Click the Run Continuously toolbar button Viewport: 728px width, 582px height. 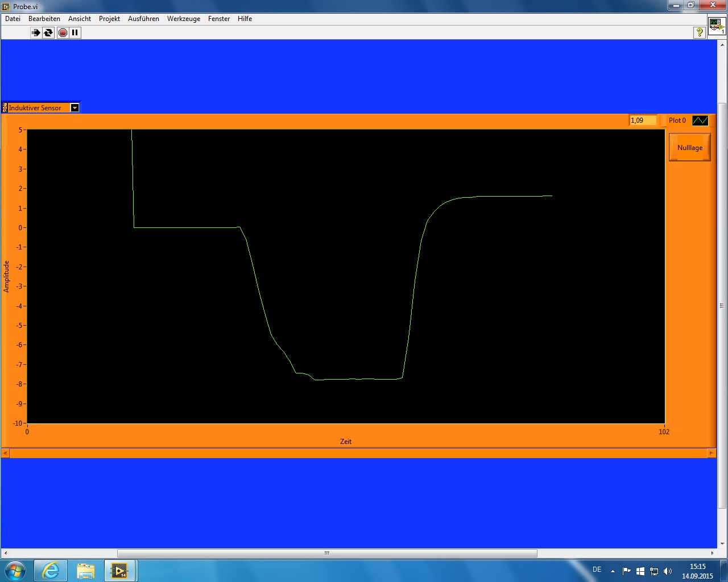coord(48,33)
